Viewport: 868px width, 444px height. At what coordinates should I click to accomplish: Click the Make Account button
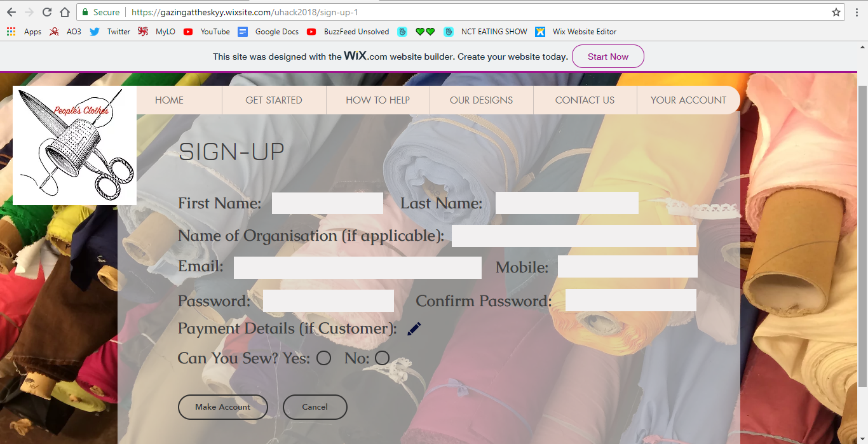tap(223, 407)
